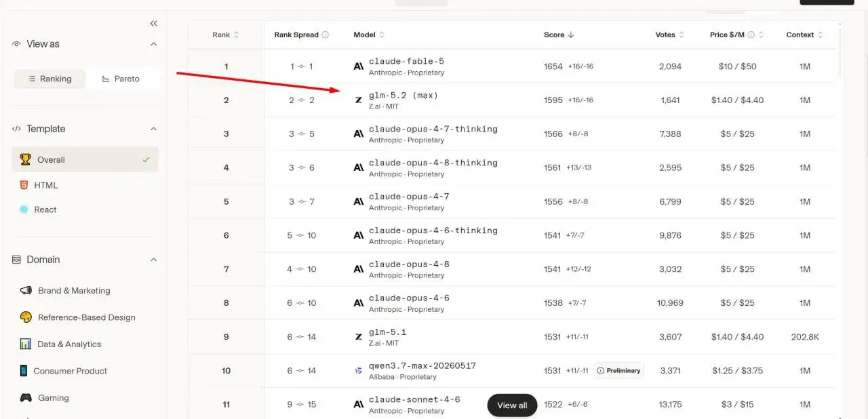
Task: Click Anthropic logo beside claude-fable-5
Action: [x=359, y=66]
